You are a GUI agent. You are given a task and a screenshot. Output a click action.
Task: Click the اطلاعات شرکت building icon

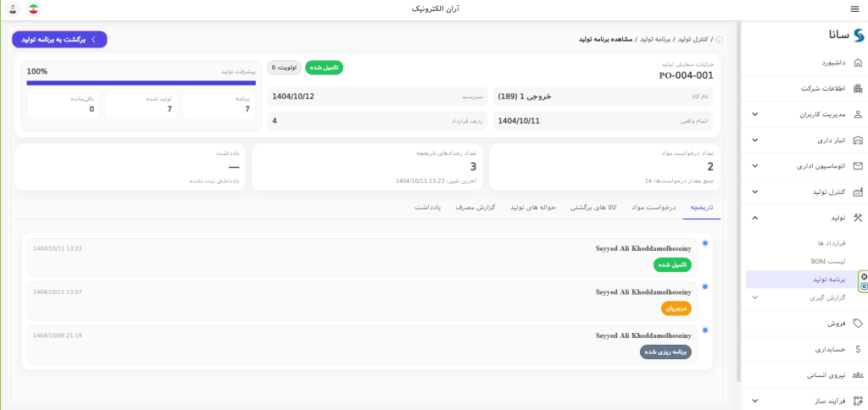(858, 89)
